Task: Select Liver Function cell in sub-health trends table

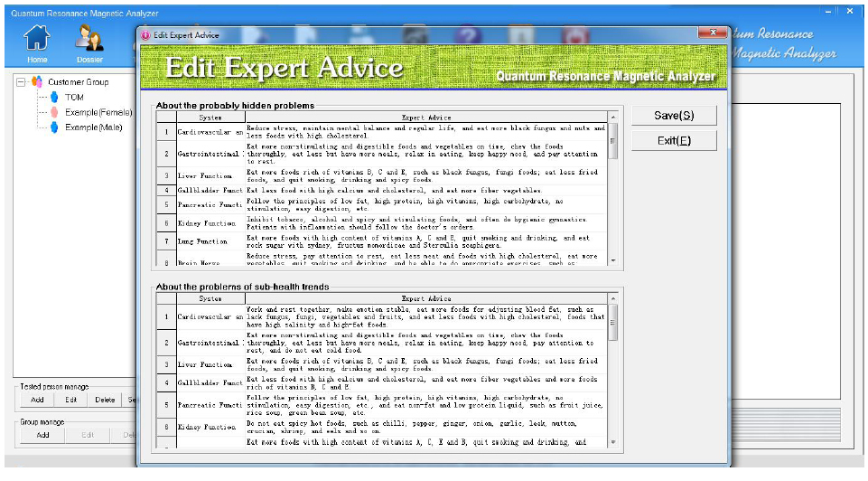Action: pos(210,365)
